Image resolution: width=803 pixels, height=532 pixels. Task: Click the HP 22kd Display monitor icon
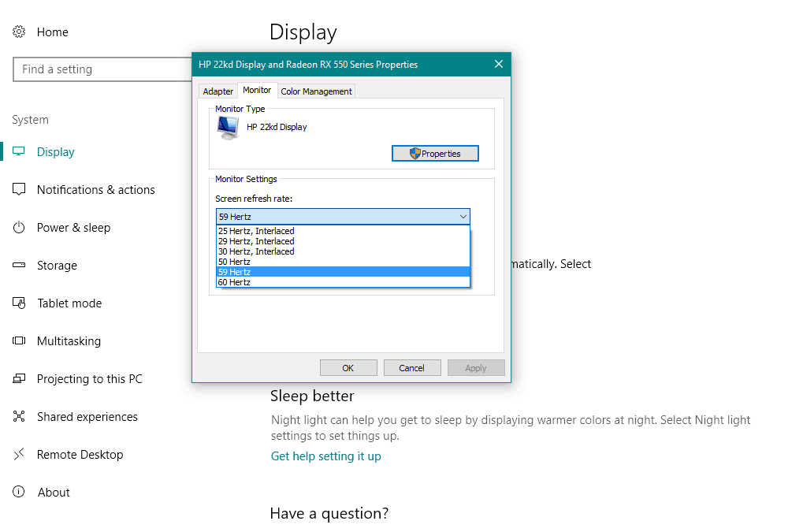228,128
